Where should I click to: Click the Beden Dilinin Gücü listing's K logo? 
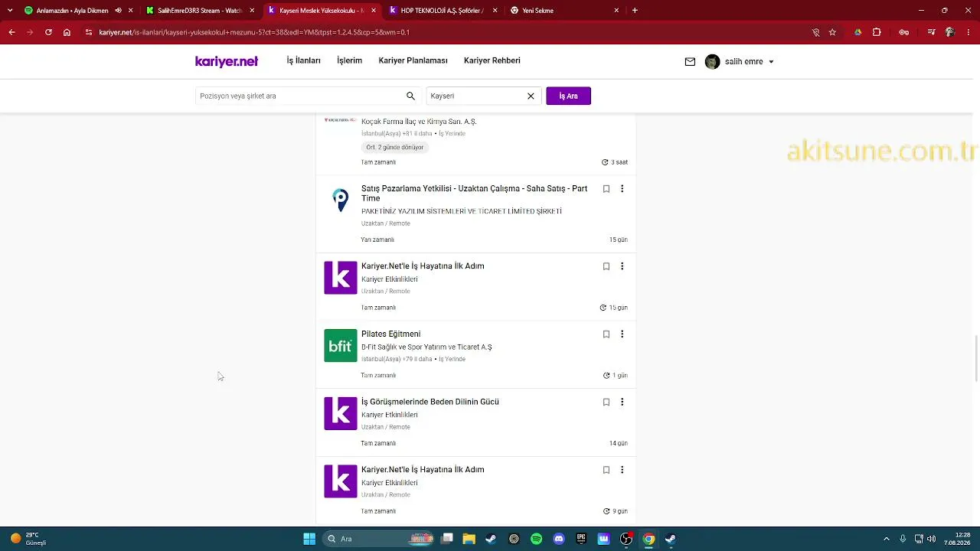coord(341,413)
